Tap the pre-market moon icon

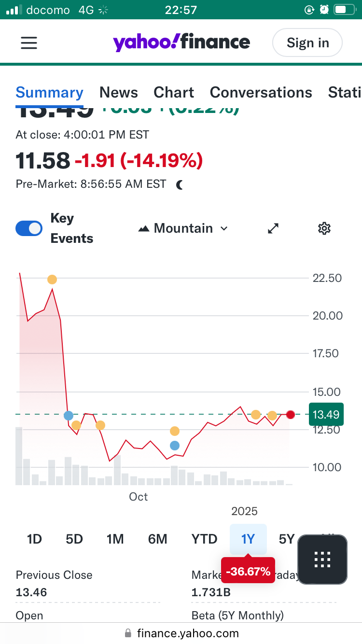180,184
